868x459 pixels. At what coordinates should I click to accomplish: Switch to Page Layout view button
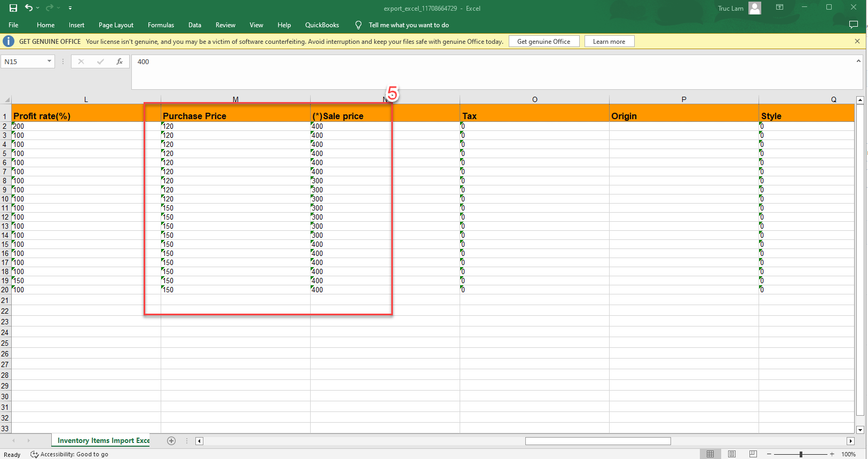pyautogui.click(x=732, y=454)
